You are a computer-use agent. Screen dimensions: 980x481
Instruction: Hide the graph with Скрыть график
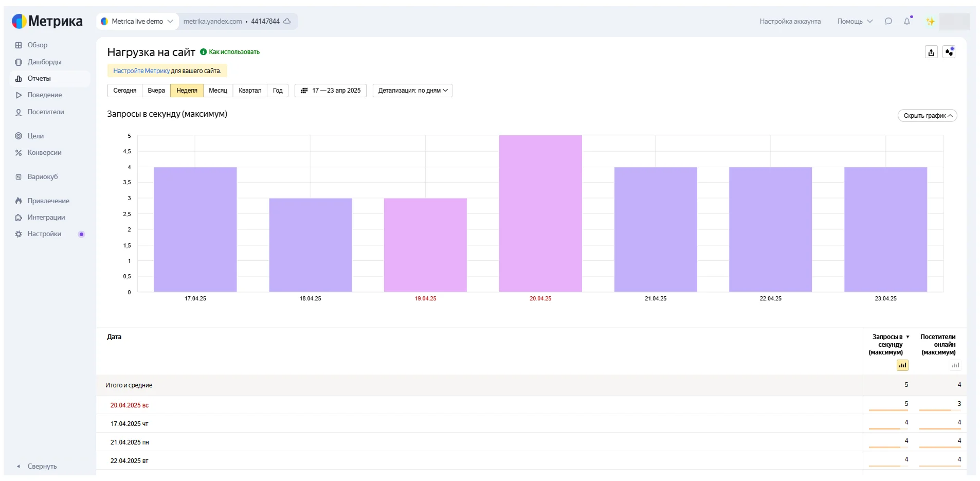coord(927,116)
